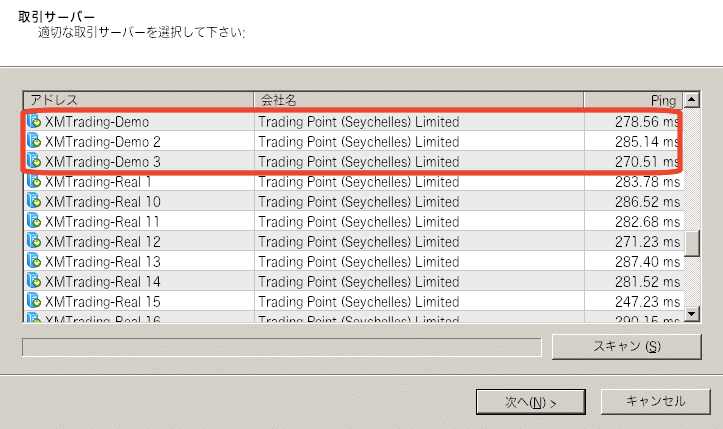Click the キャンセル cancel button
This screenshot has height=429, width=723.
click(655, 401)
